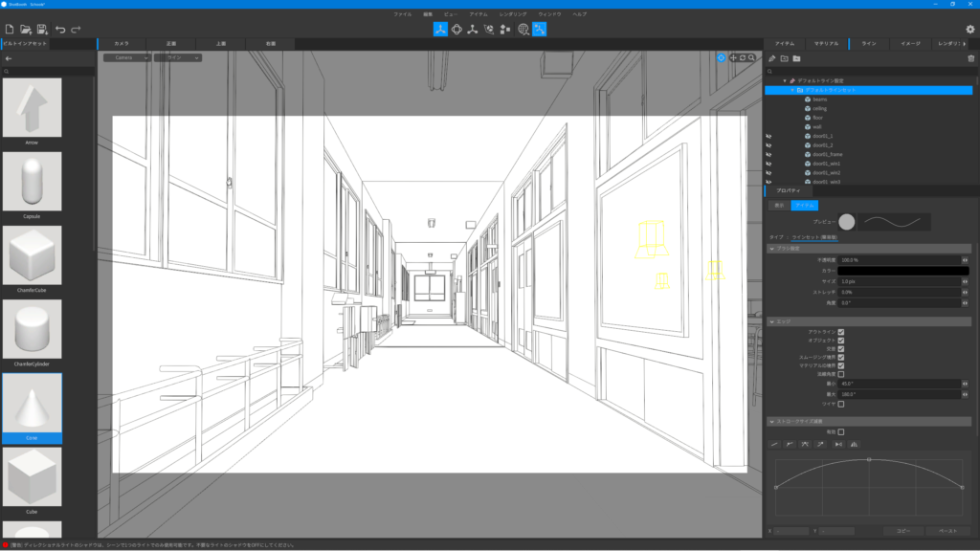
Task: Click the fourth transform tool icon
Action: click(489, 29)
